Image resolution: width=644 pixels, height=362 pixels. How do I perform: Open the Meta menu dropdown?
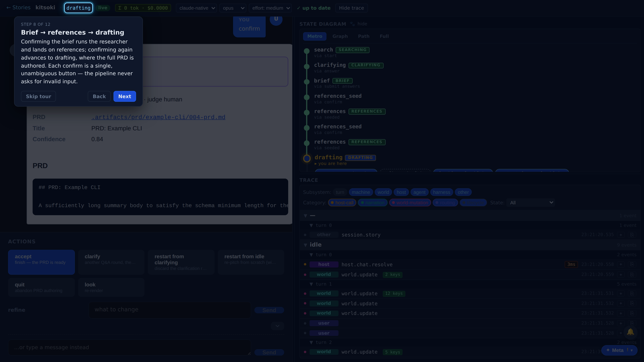pyautogui.click(x=619, y=350)
